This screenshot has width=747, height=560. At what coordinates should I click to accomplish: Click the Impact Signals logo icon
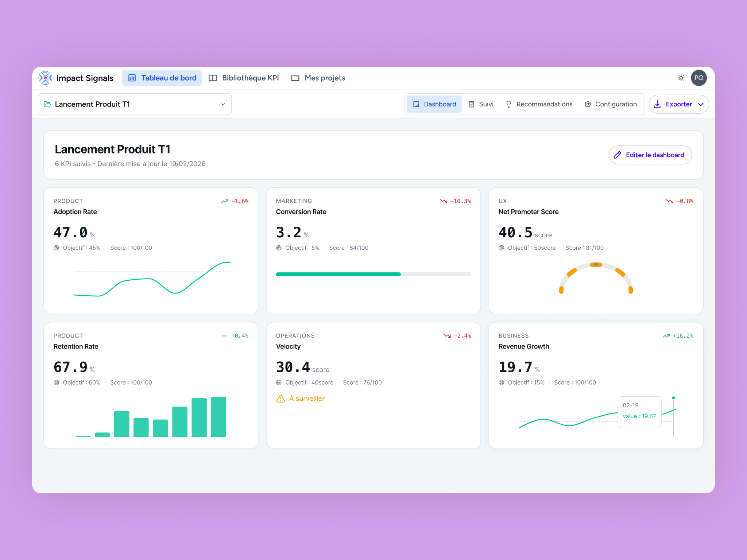[x=45, y=78]
